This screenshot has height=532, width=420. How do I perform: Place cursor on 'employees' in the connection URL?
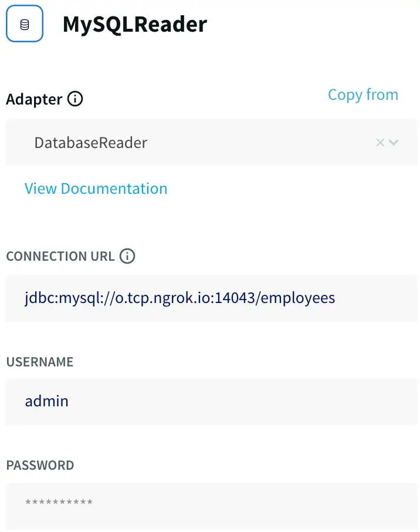tap(298, 298)
